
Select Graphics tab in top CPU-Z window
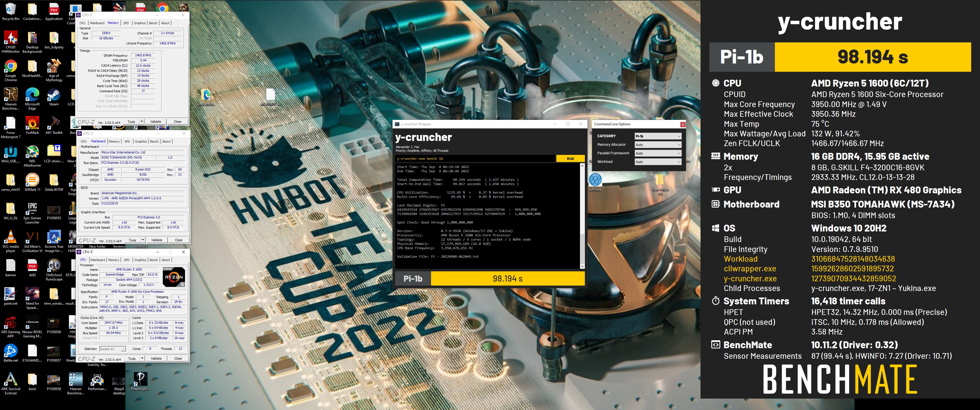pyautogui.click(x=140, y=23)
